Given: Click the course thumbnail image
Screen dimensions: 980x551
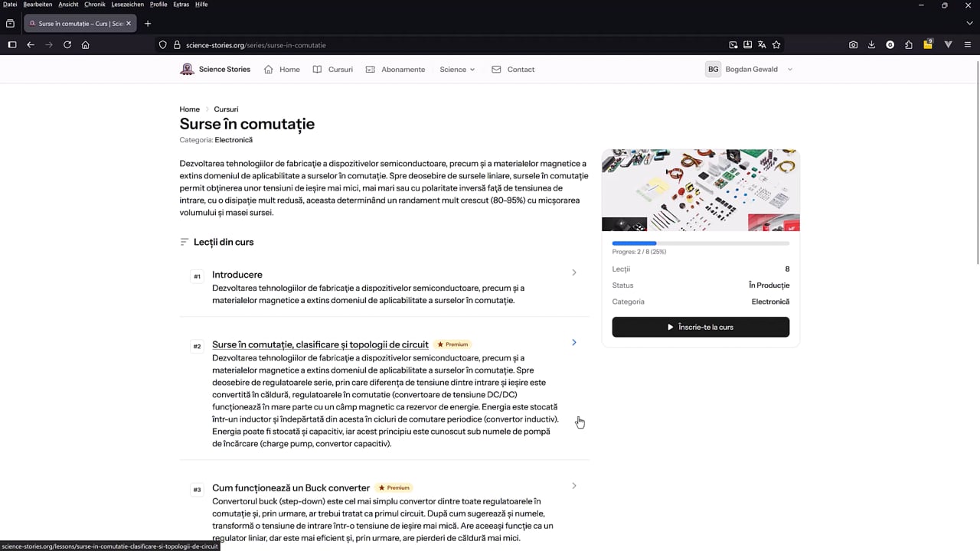Looking at the screenshot, I should tap(701, 190).
